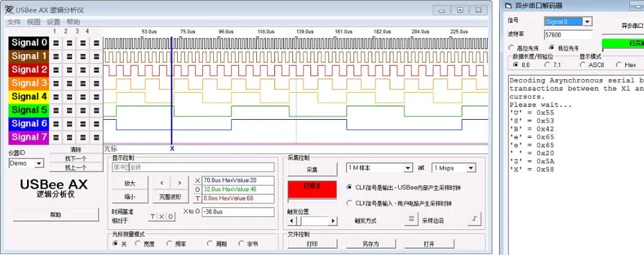Set Signal 4 trigger cell in column 3
644x257 pixels.
(83, 97)
